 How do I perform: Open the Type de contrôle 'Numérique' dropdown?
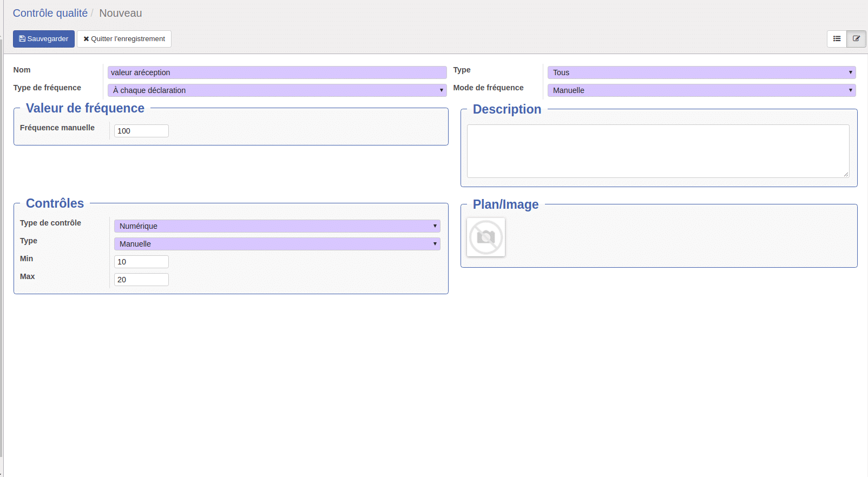(277, 226)
